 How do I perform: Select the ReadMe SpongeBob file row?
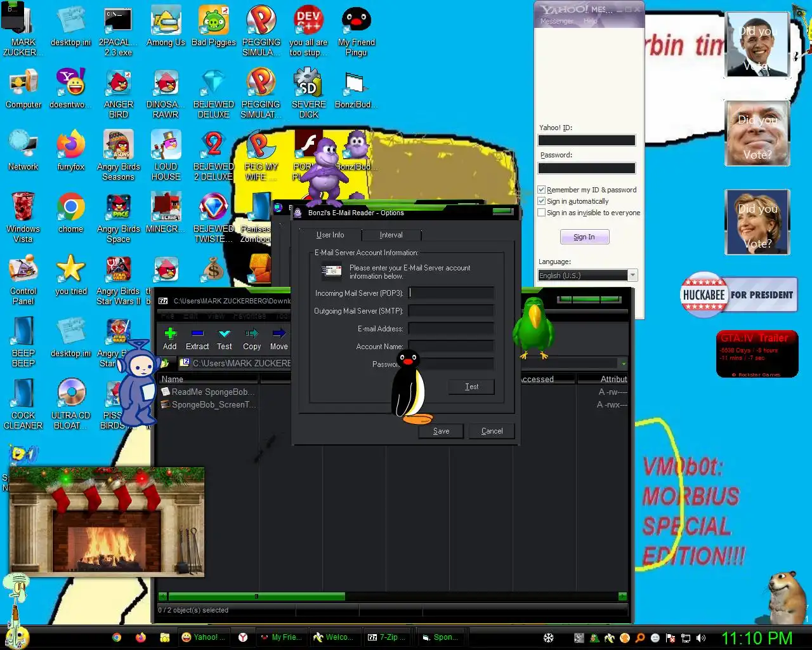[x=209, y=392]
